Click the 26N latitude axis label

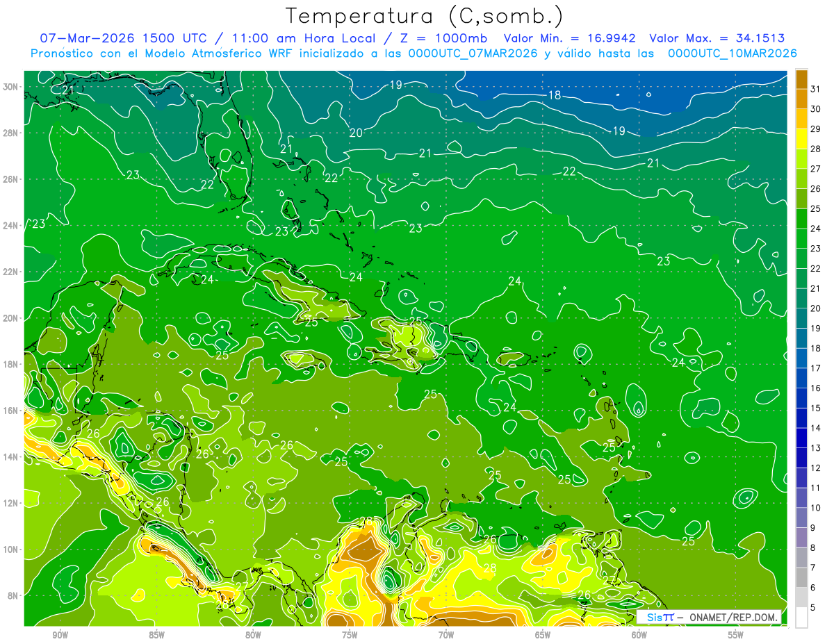tap(10, 179)
